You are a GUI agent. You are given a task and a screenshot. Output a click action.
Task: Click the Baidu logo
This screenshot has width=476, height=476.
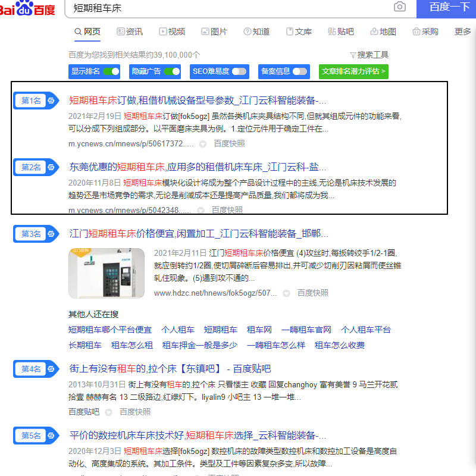coord(27,8)
